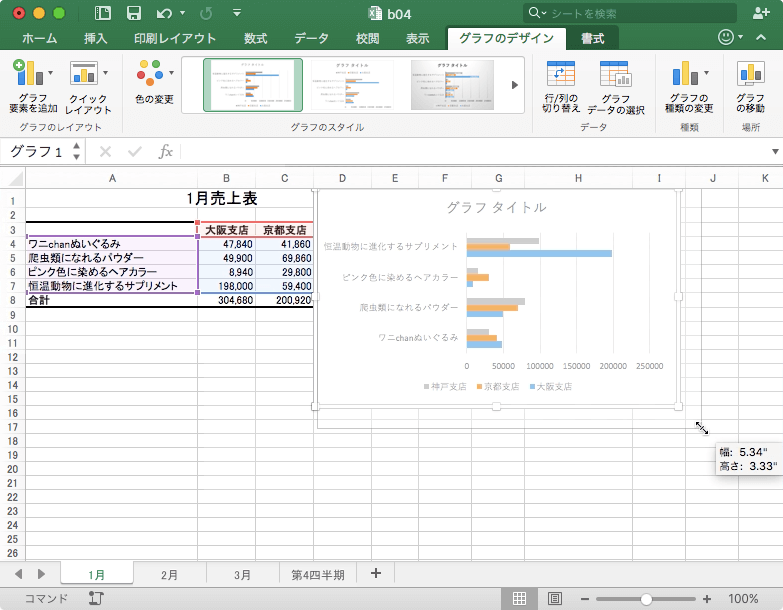Open the ホーム ribbon tab

[39, 38]
